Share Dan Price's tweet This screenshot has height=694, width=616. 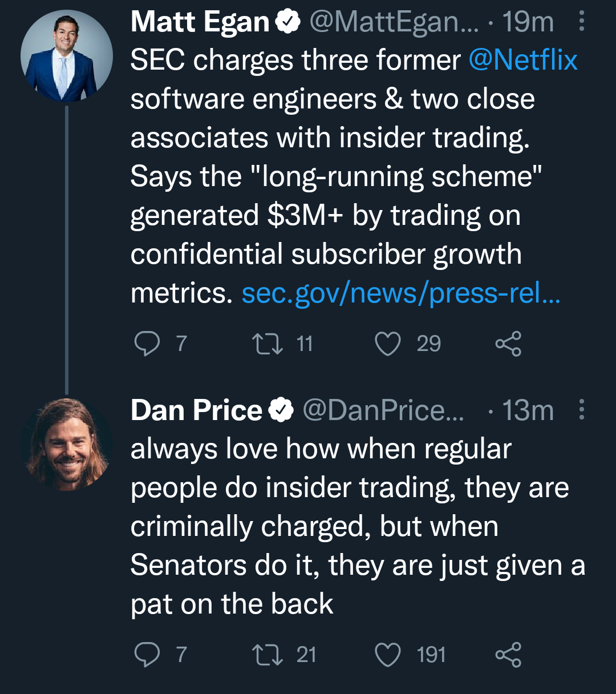coord(508,655)
